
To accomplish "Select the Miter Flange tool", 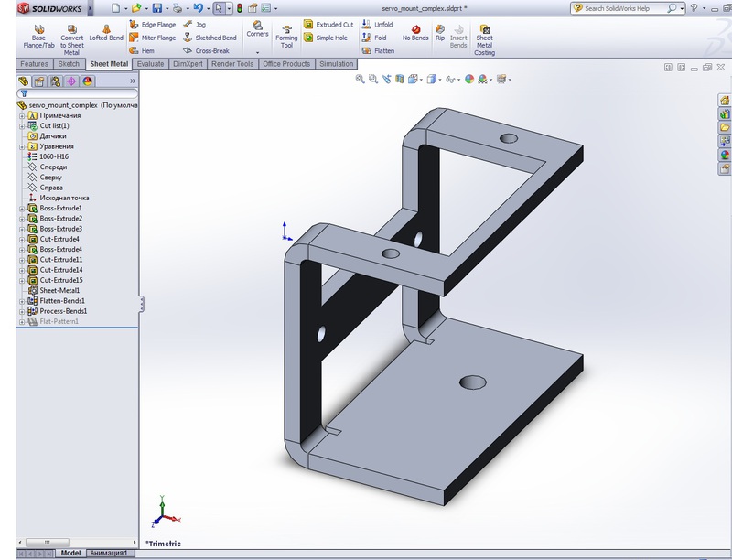I will coord(153,38).
